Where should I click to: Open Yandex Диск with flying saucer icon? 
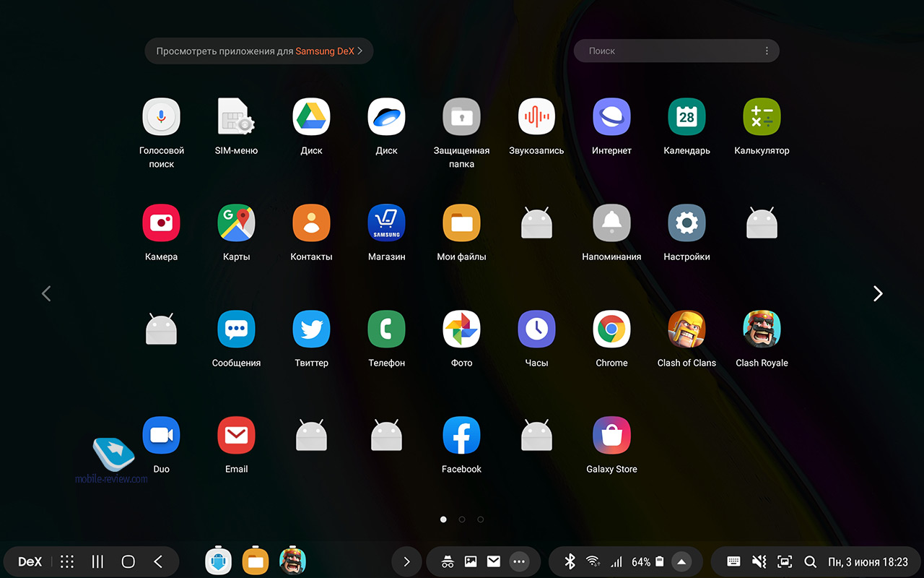386,117
